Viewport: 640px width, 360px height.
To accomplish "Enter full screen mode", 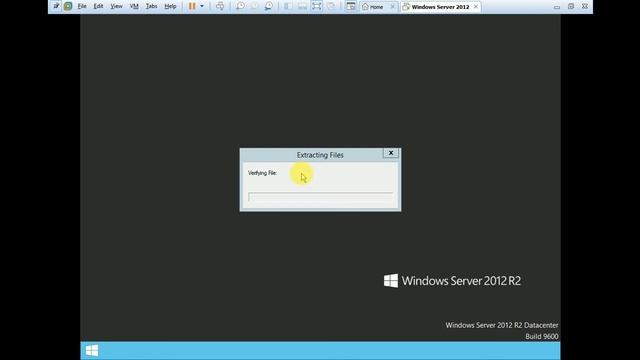I will (316, 6).
